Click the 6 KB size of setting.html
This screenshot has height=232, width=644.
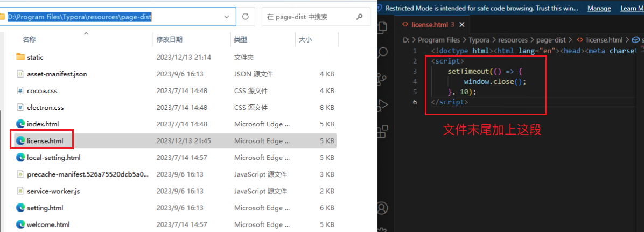(x=327, y=208)
